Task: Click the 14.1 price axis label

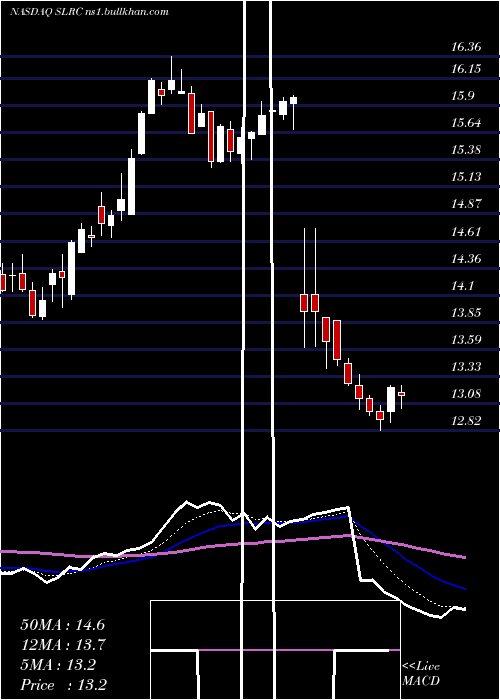Action: (463, 286)
